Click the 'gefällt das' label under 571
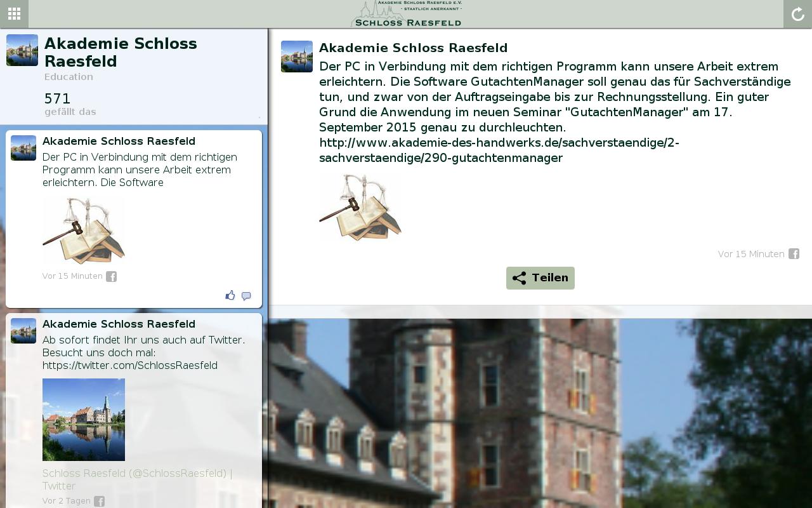 pos(70,112)
